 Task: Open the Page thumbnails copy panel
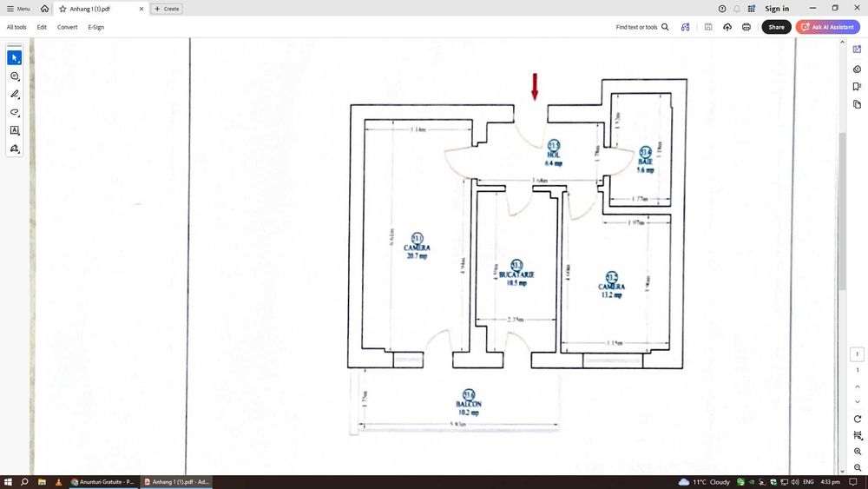(857, 104)
